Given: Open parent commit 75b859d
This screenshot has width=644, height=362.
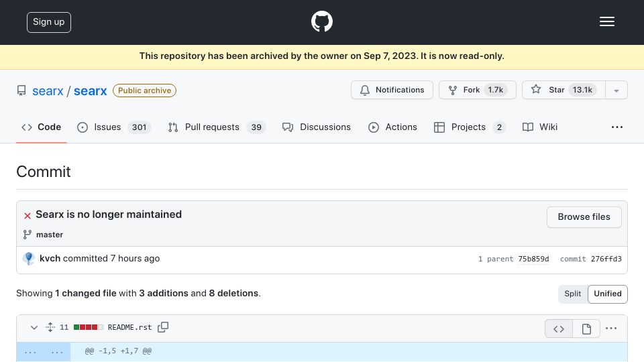Looking at the screenshot, I should (x=533, y=259).
